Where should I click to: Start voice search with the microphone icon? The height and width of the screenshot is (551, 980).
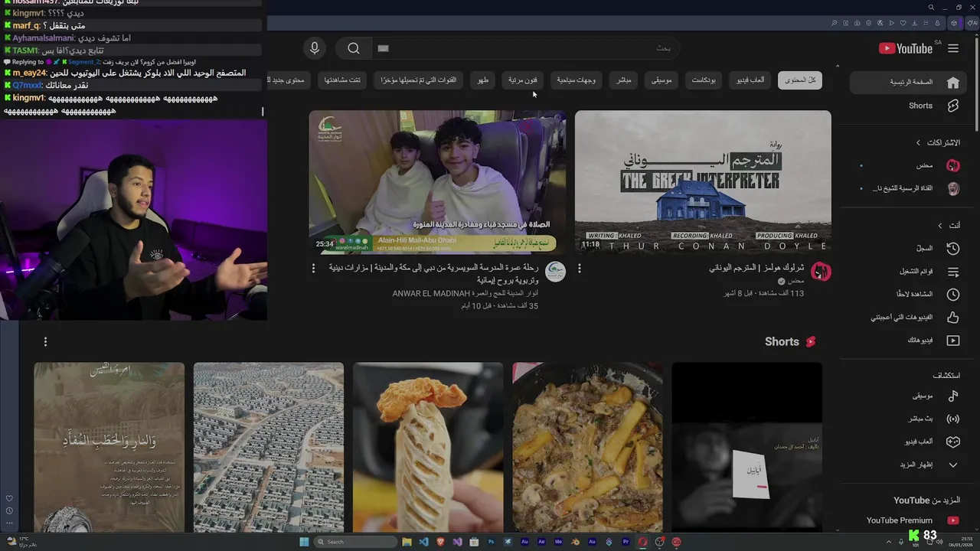coord(314,48)
